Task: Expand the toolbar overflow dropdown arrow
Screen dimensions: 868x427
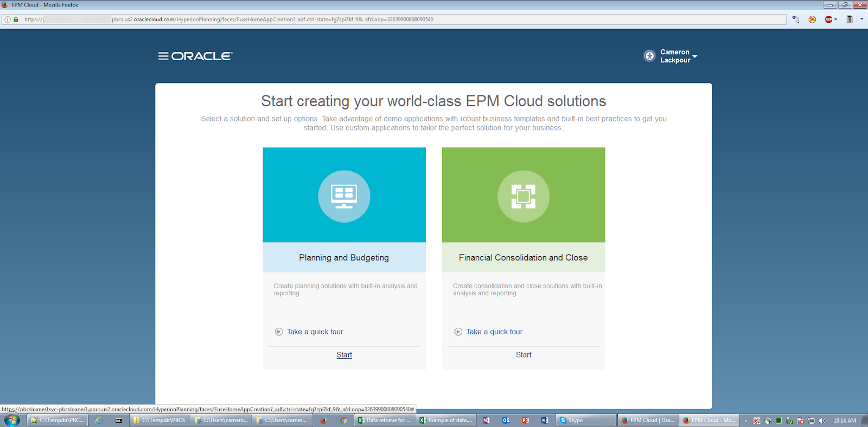Action: tap(861, 20)
